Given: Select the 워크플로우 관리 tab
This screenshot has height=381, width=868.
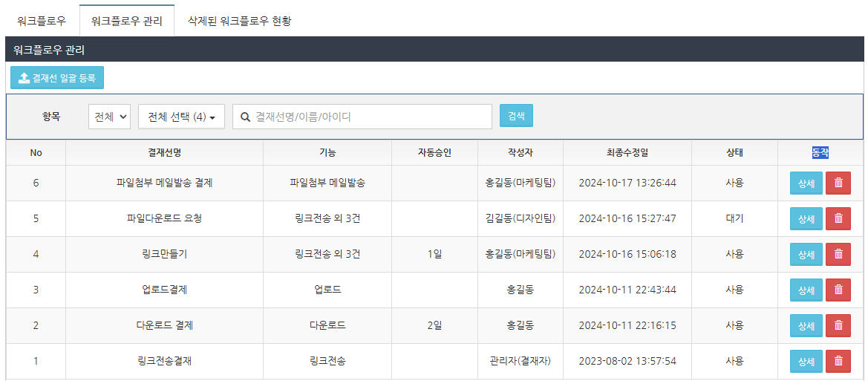Looking at the screenshot, I should click(126, 21).
